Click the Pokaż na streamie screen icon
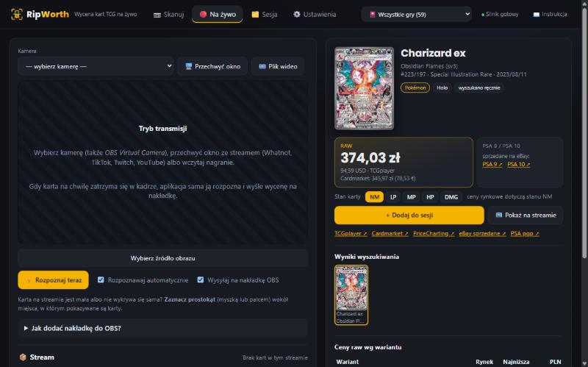 (499, 215)
